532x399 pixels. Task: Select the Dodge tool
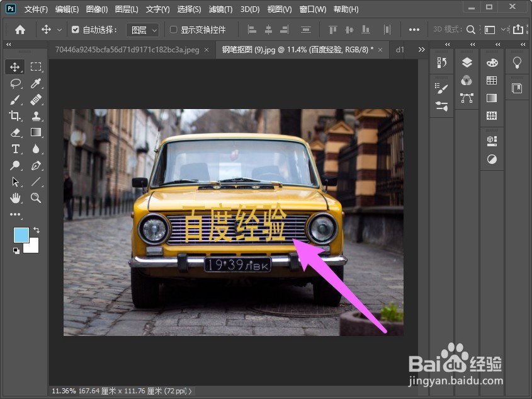click(15, 165)
